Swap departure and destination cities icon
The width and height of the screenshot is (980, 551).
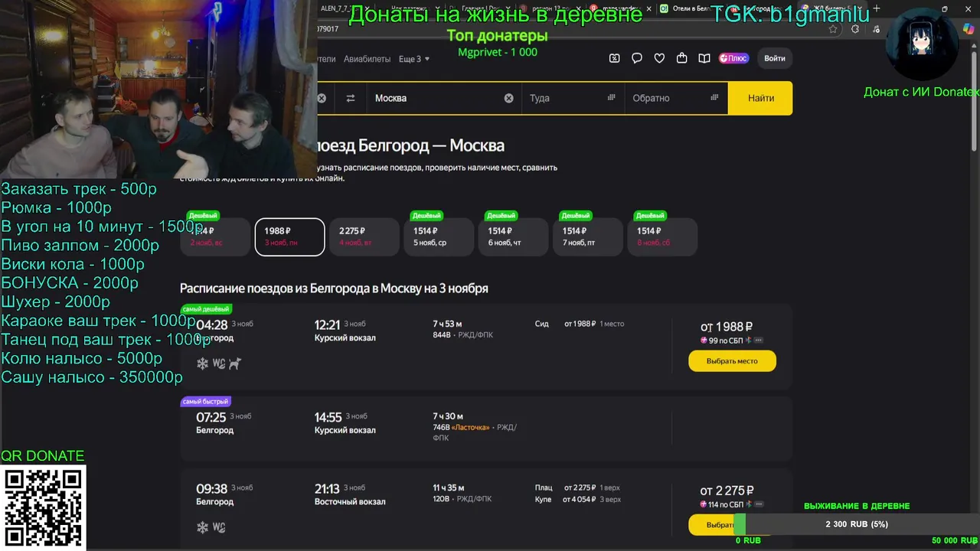(351, 98)
